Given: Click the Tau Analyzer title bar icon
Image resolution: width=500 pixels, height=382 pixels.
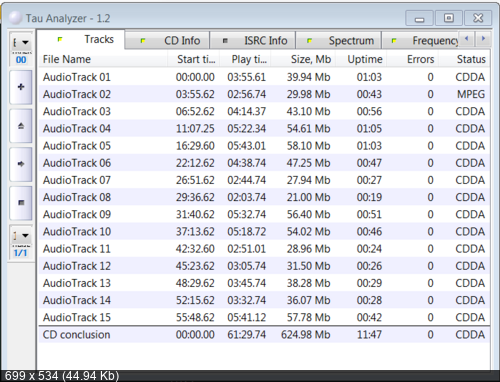Looking at the screenshot, I should (15, 18).
